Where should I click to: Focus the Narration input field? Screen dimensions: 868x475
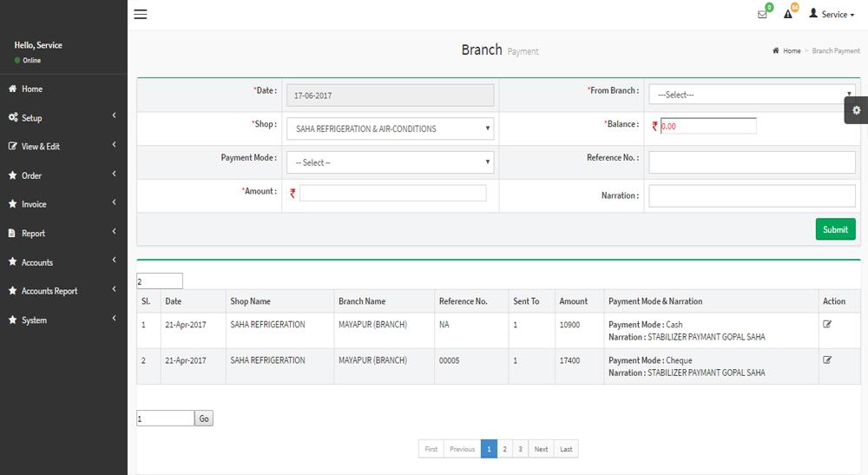(x=752, y=196)
